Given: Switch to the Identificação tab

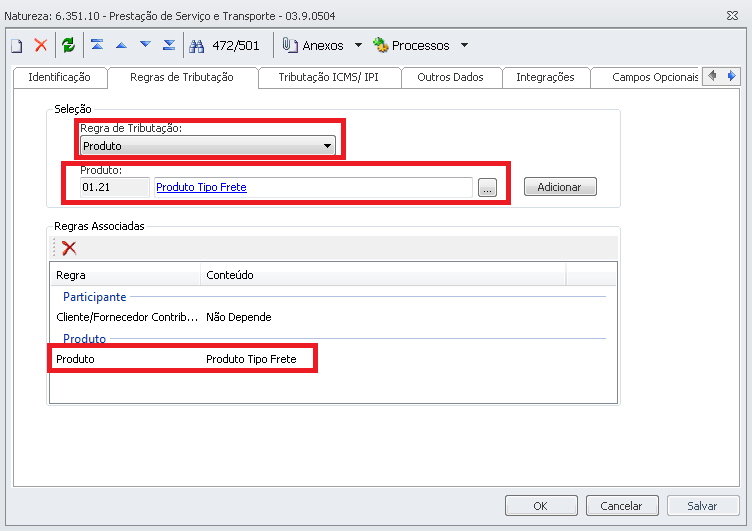Looking at the screenshot, I should click(59, 77).
